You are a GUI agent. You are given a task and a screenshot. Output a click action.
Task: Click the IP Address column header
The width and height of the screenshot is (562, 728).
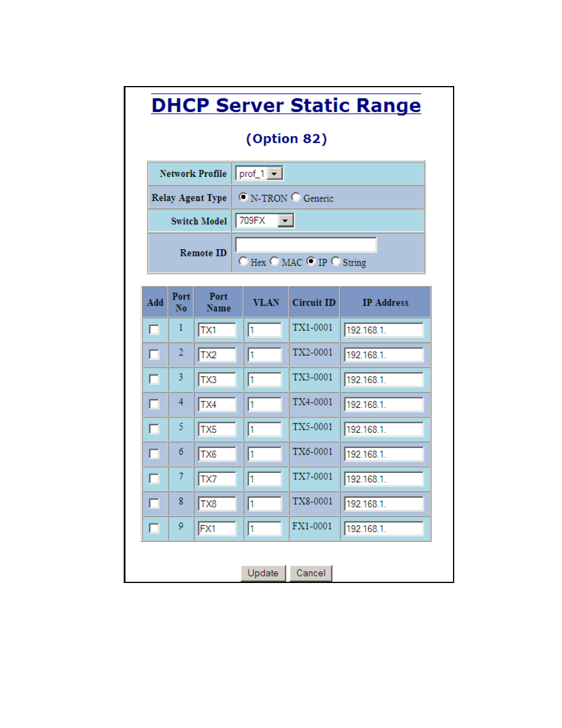pyautogui.click(x=385, y=302)
